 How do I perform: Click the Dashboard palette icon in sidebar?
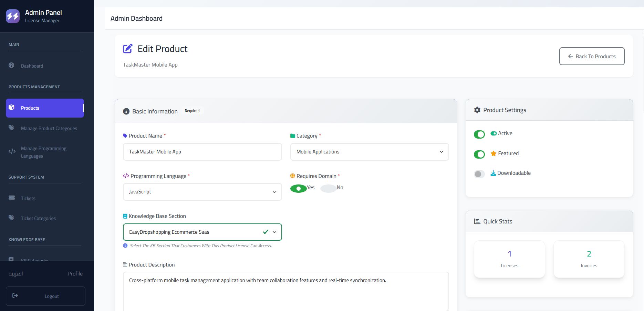(x=11, y=65)
